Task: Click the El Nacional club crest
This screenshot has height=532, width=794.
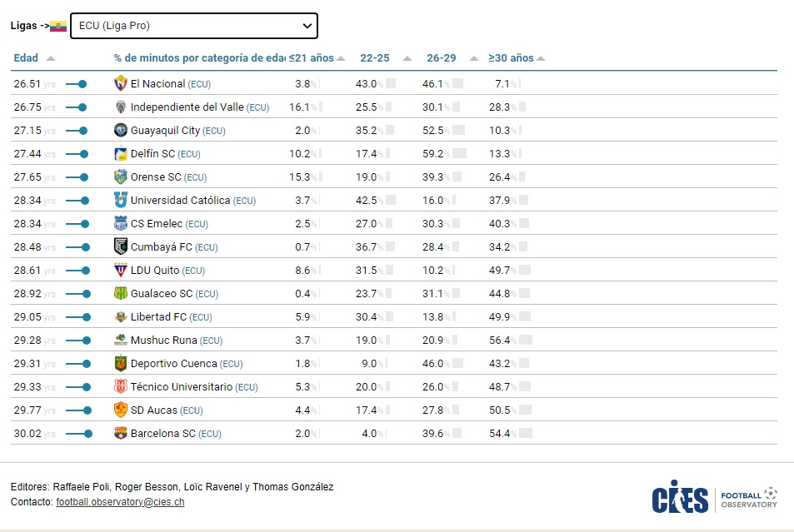Action: pos(121,84)
